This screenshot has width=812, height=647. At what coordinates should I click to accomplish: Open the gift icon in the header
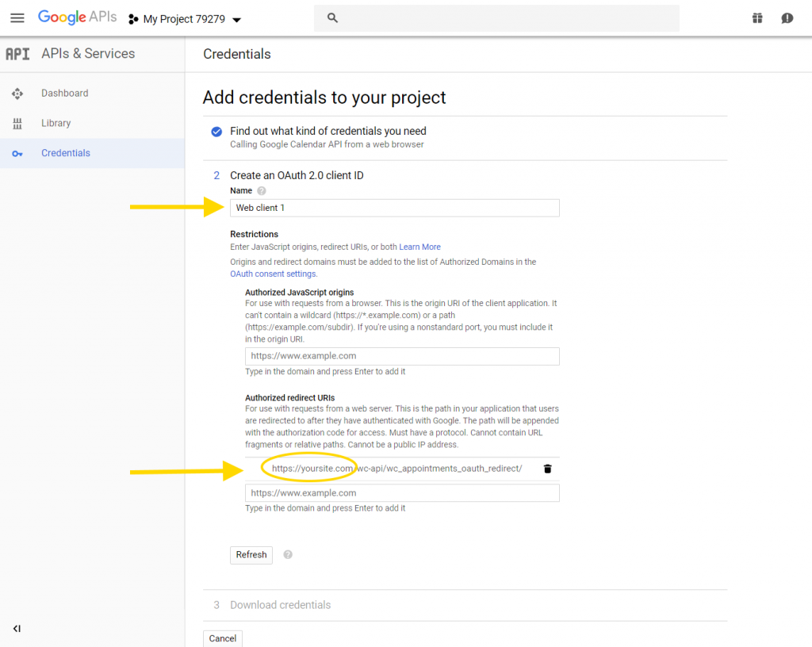click(x=757, y=18)
